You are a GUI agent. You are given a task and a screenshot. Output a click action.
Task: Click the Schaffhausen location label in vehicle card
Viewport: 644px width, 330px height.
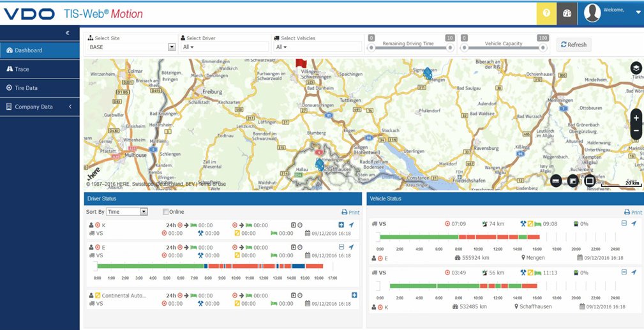coord(535,306)
